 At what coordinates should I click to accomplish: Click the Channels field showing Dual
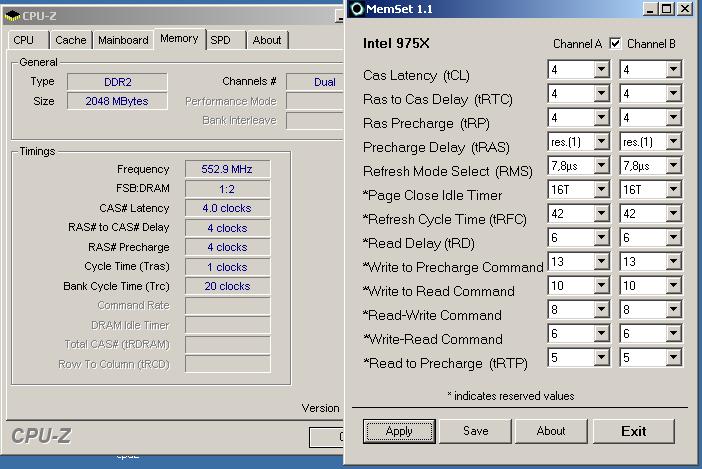315,82
